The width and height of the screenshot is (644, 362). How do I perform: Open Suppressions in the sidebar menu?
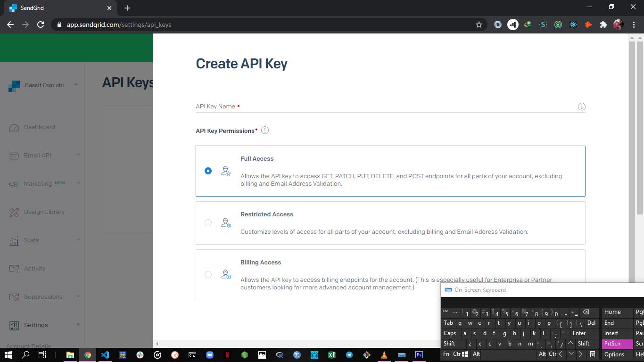point(43,296)
